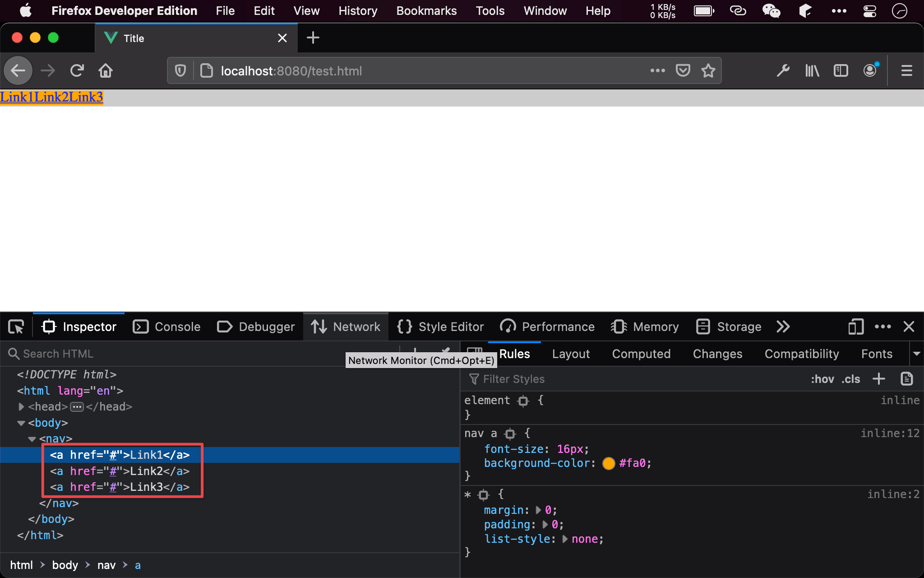
Task: Toggle responsive design mode icon
Action: coord(855,326)
